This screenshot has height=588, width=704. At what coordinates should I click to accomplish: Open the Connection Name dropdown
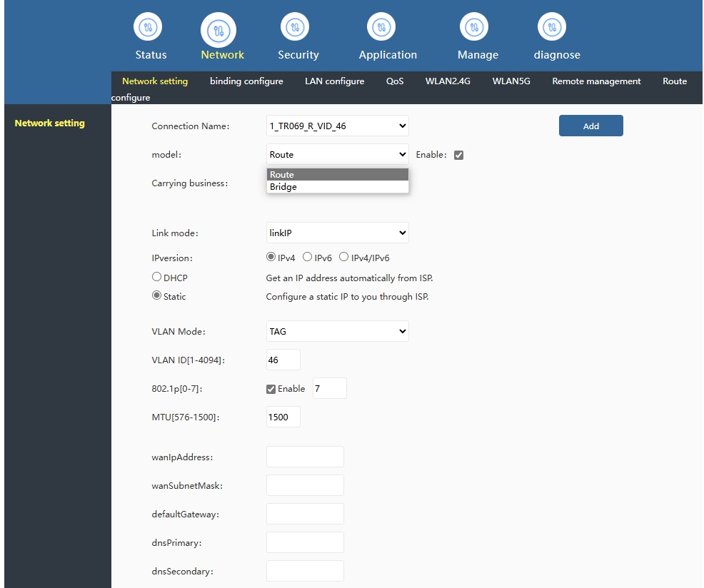[x=337, y=126]
